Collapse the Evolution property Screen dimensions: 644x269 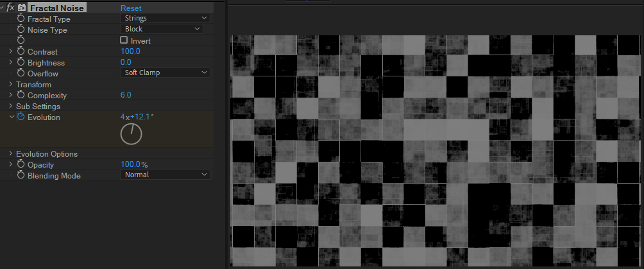point(11,117)
